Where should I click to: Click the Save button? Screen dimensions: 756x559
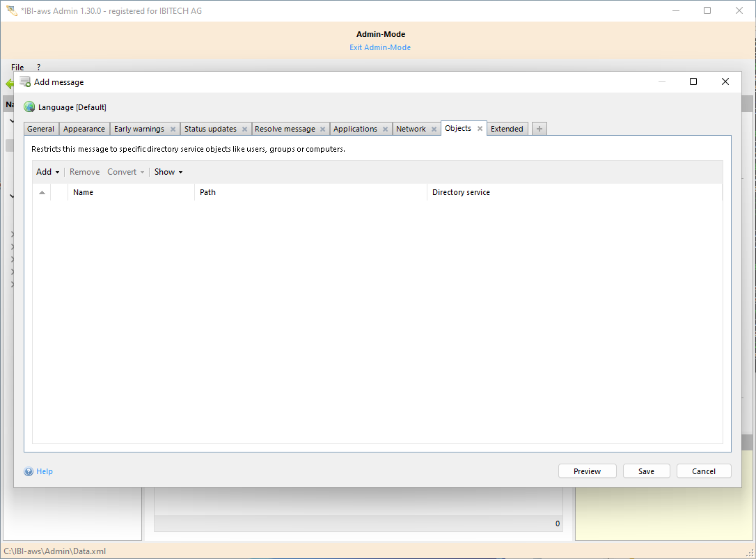pos(646,471)
